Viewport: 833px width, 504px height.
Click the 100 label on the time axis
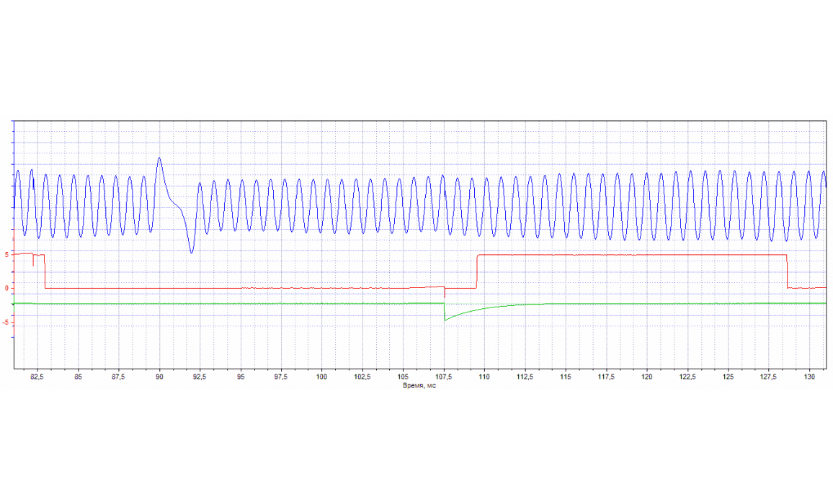[322, 377]
